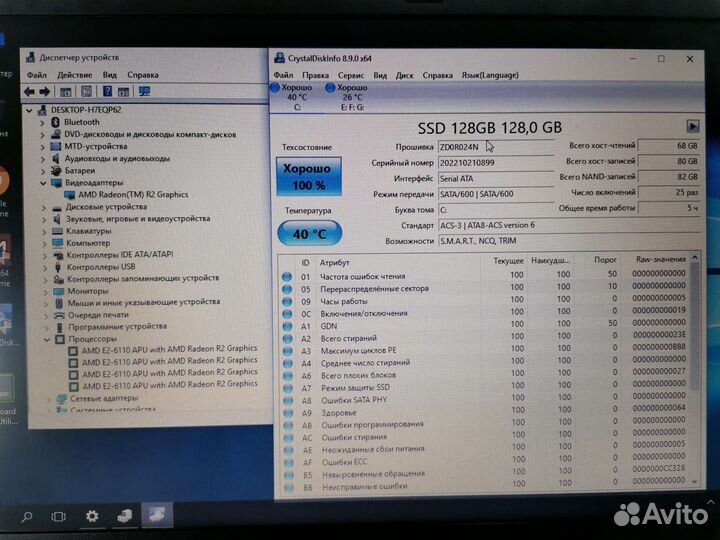Click Back arrow in Device Manager toolbar
Image resolution: width=720 pixels, height=540 pixels.
(x=29, y=92)
